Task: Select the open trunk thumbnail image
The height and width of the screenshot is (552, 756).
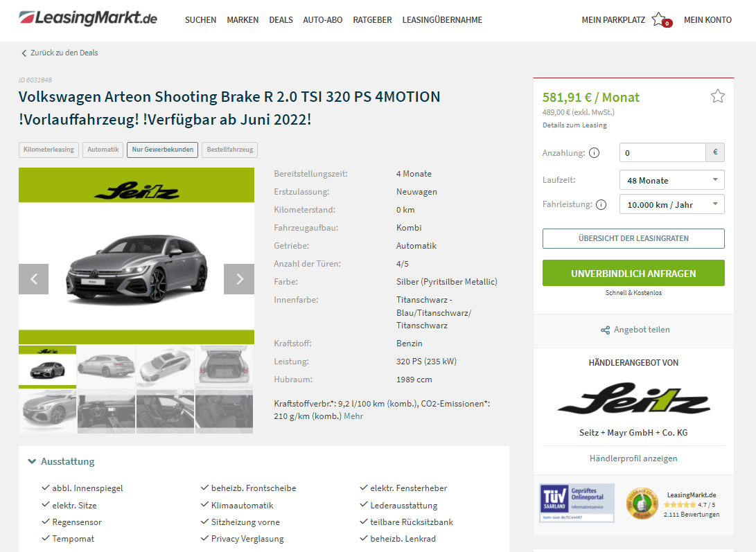Action: pos(225,367)
